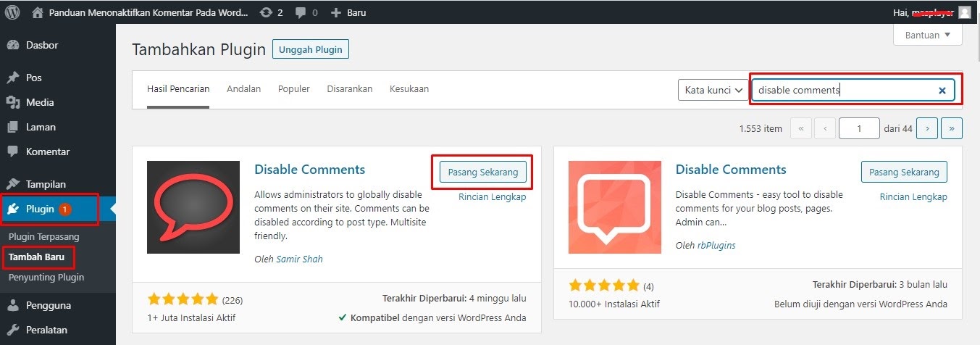Click the user avatar in top right
This screenshot has width=980, height=345.
point(964,12)
